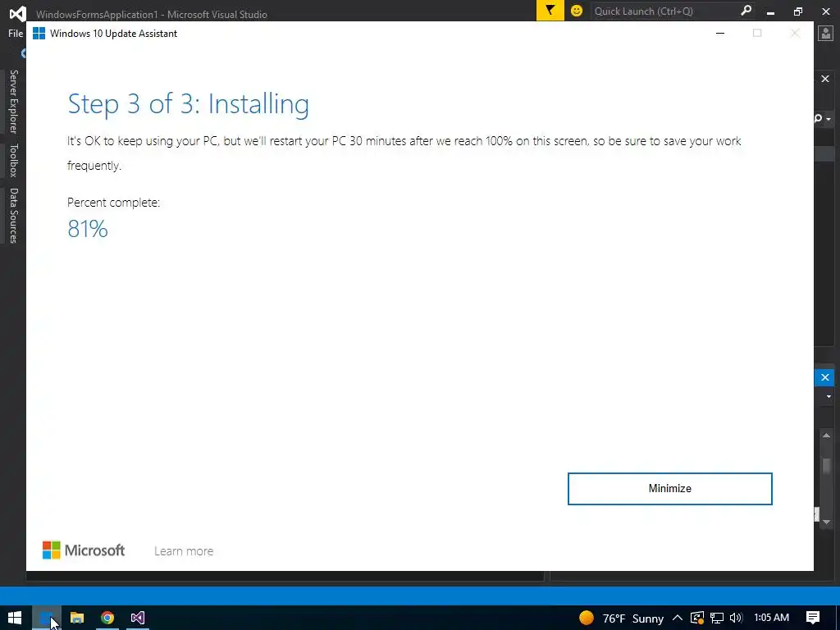Viewport: 840px width, 630px height.
Task: Click the scroll down arrow in Visual Studio panel
Action: coord(827,522)
